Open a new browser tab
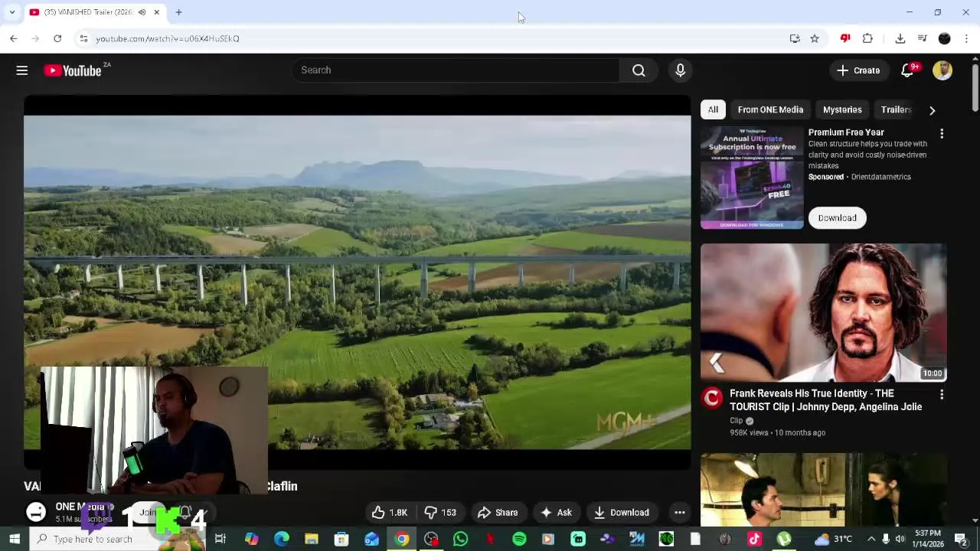 coord(178,12)
